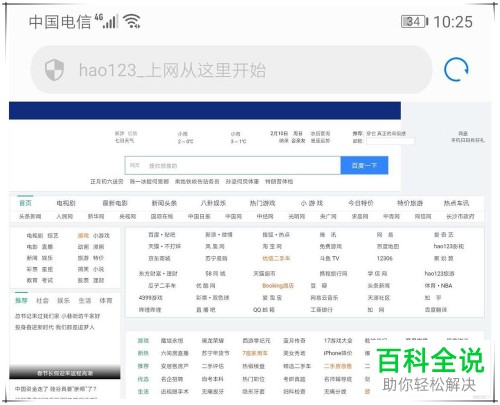The width and height of the screenshot is (500, 405).
Task: Open the 国际在线 link
Action: click(x=162, y=217)
